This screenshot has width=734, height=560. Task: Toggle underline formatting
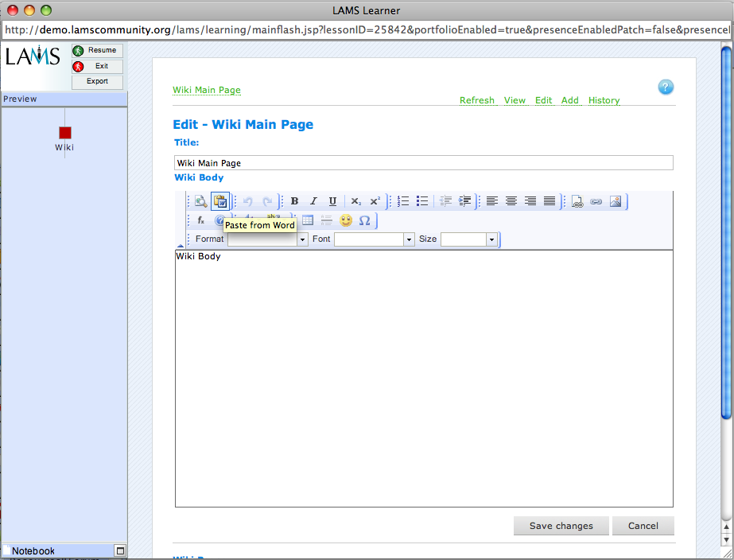coord(332,201)
